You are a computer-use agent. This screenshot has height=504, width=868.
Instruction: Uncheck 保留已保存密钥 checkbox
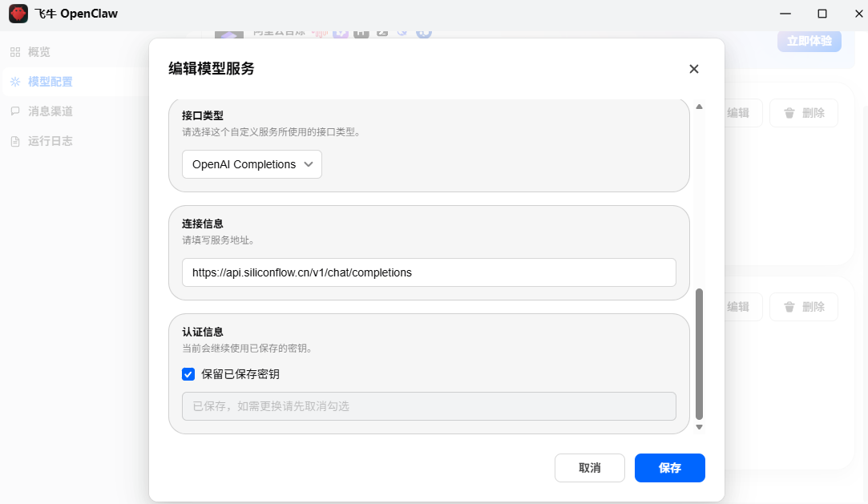[188, 374]
